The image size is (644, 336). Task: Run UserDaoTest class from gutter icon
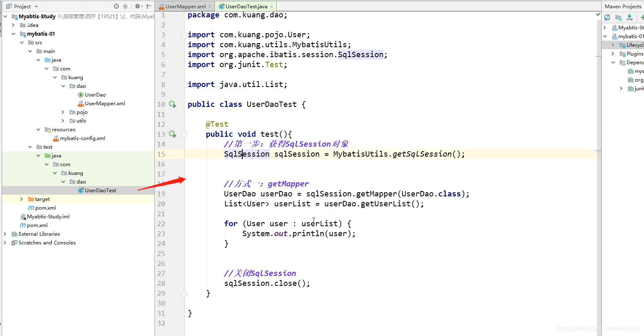[172, 104]
